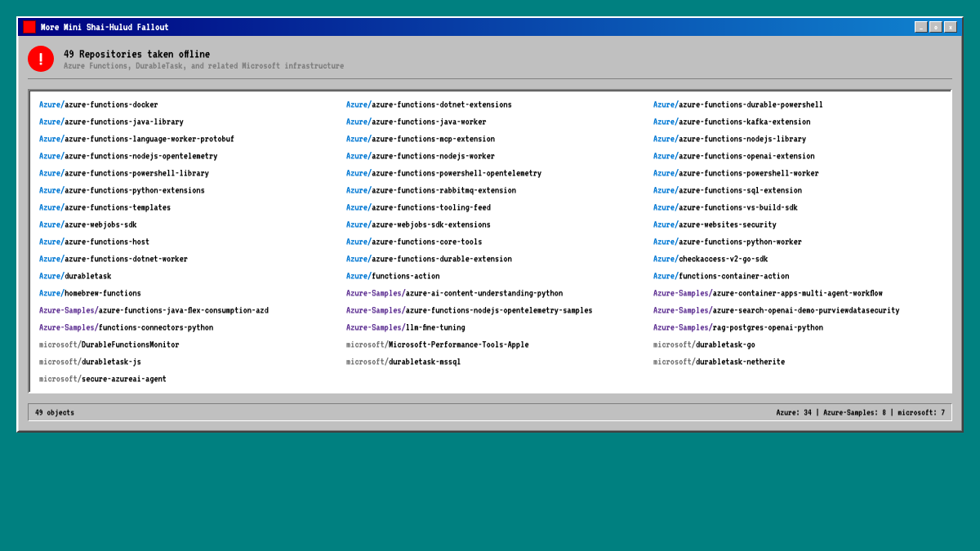The image size is (980, 551).
Task: Click '49 Repositories taken offline' heading
Action: pos(136,54)
